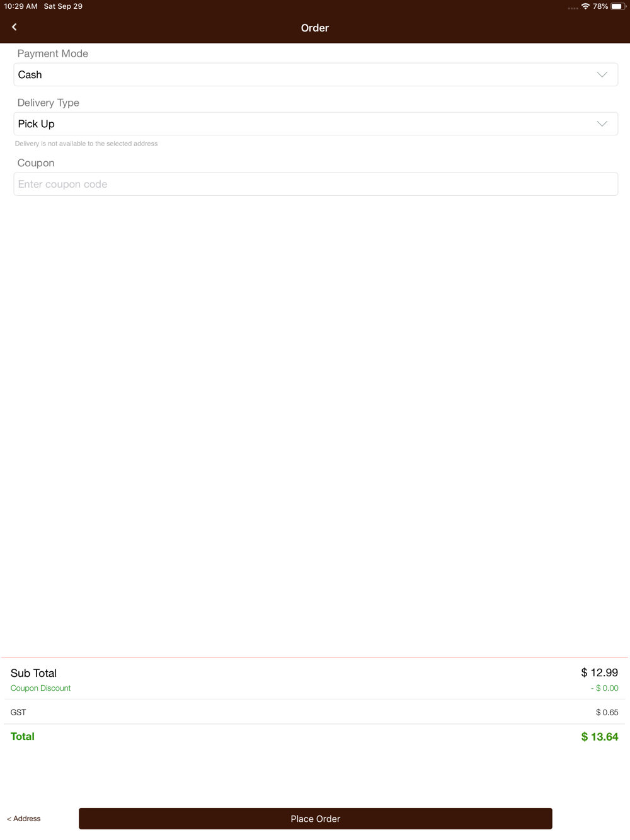This screenshot has height=840, width=630.
Task: Expand the Delivery Type dropdown chevron
Action: 602,123
